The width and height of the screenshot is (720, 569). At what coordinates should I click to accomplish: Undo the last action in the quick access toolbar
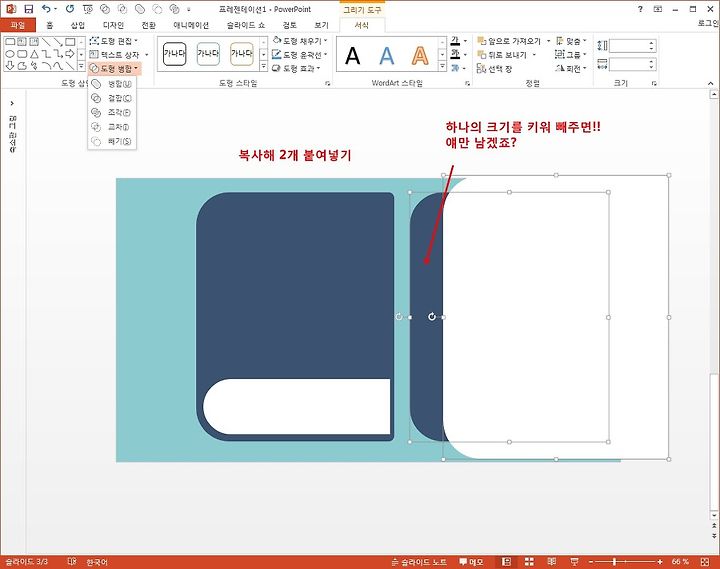click(x=46, y=9)
